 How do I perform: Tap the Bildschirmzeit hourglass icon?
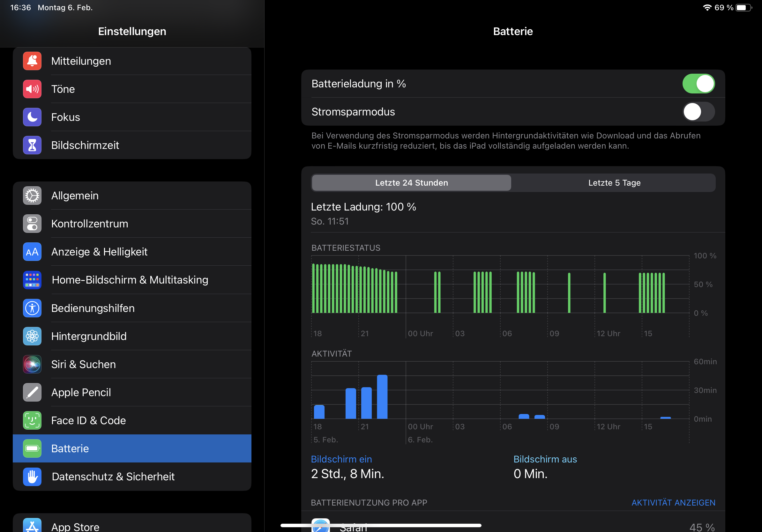(x=32, y=145)
